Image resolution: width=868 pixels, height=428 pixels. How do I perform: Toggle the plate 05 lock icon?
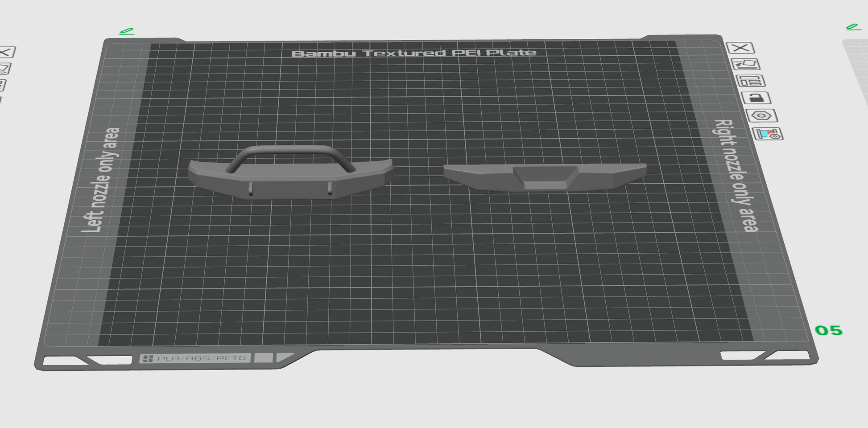click(756, 98)
